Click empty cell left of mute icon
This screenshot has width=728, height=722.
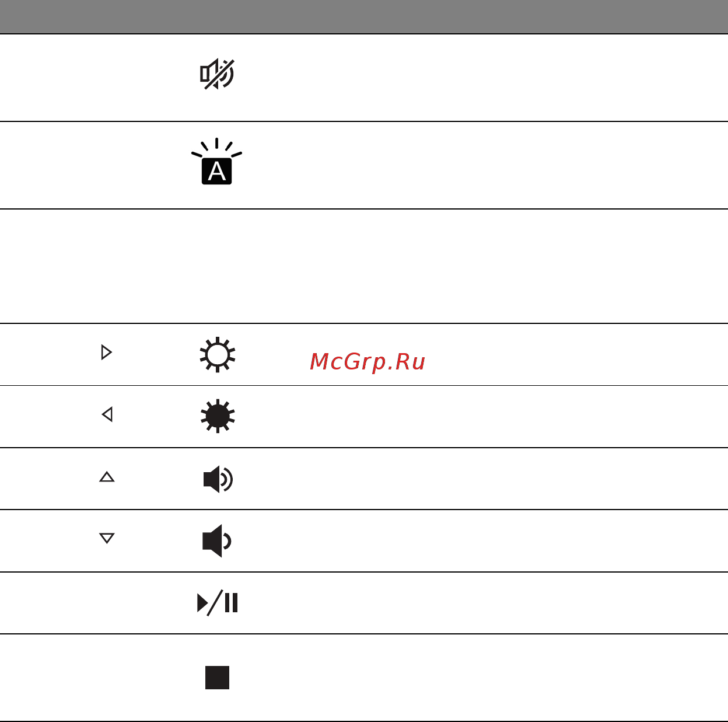click(x=87, y=78)
